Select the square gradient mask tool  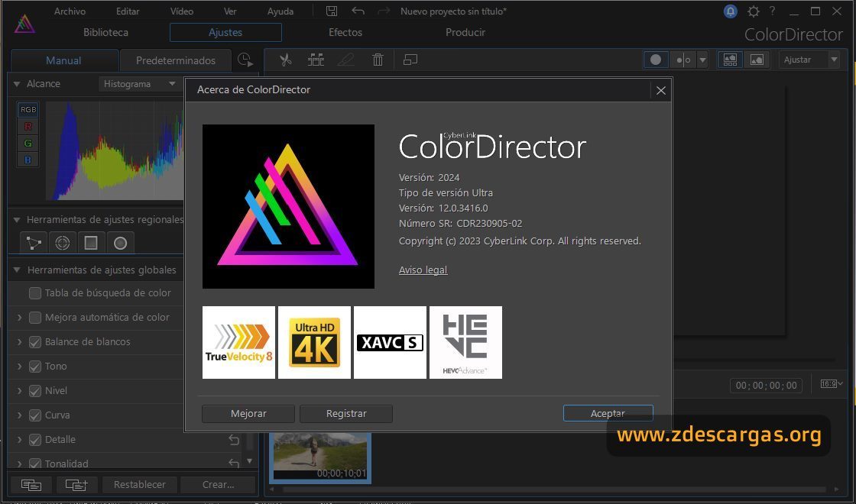coord(91,243)
